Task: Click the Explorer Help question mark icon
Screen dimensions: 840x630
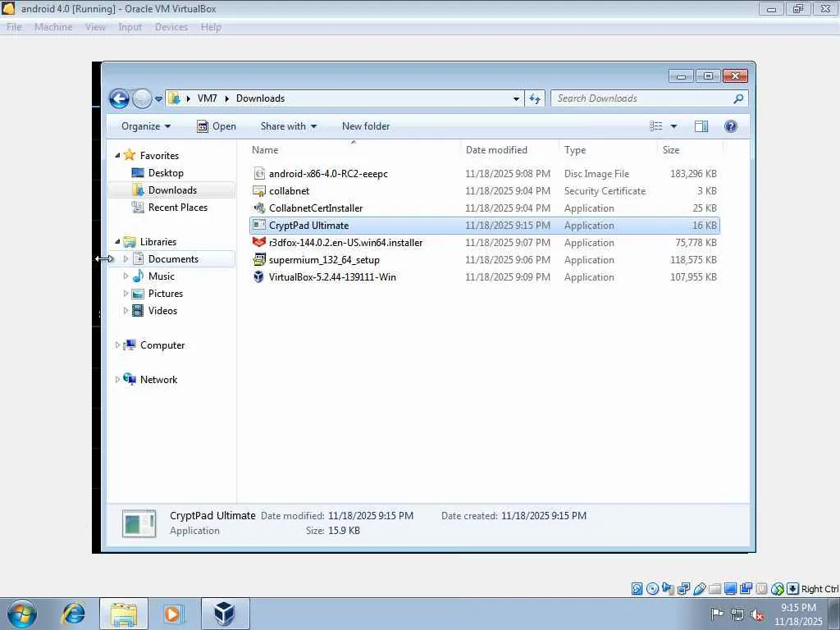Action: pos(731,126)
